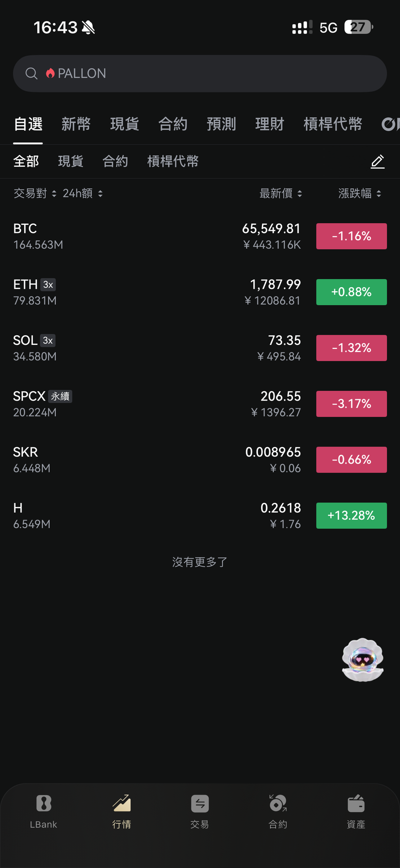
Task: Open the 合約 futures icon in bottom bar
Action: 277,803
